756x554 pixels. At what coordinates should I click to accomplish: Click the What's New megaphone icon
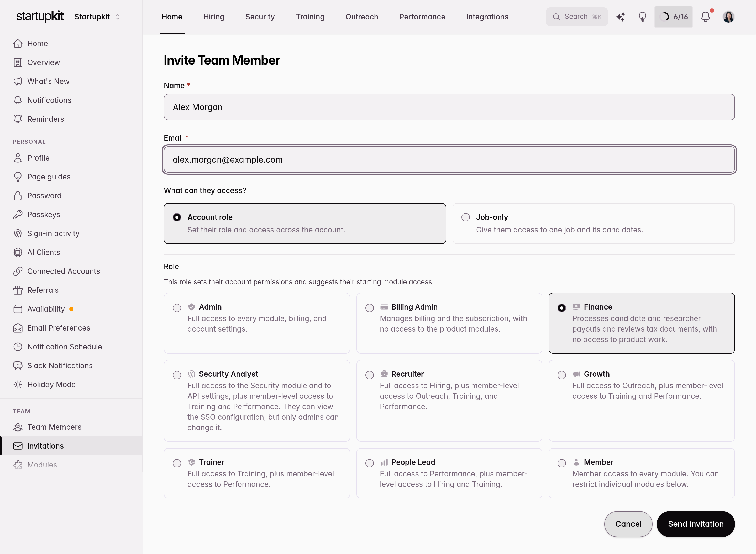[x=18, y=81]
